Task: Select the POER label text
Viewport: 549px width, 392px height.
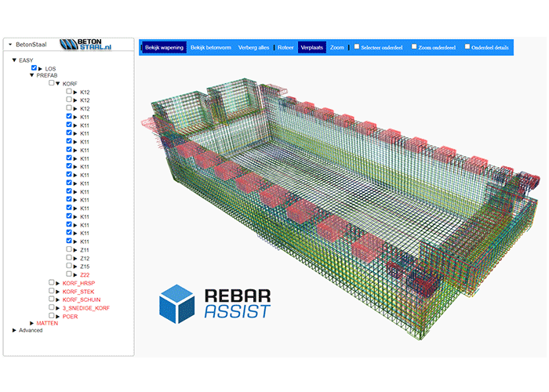Action: click(x=70, y=317)
